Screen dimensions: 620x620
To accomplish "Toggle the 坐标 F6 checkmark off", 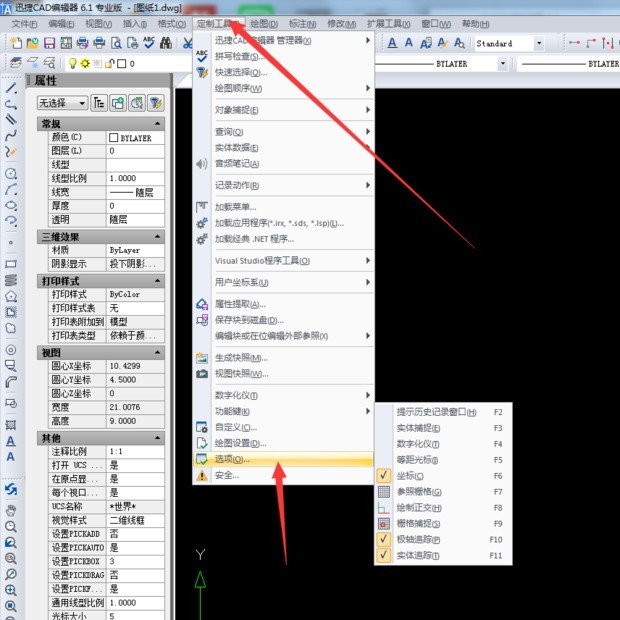I will click(384, 475).
